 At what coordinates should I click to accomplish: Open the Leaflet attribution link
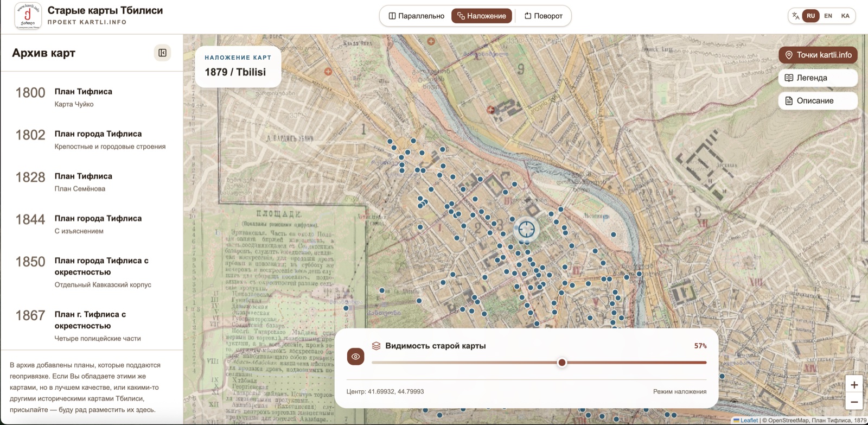tap(746, 420)
